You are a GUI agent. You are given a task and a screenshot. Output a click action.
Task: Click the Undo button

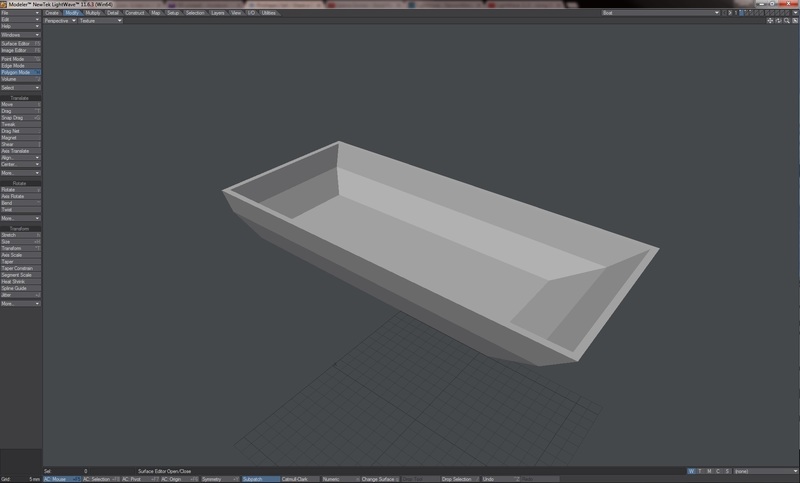point(501,479)
